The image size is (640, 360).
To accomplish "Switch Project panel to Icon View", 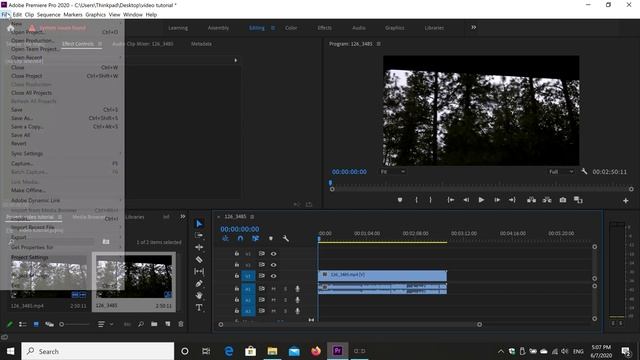I will [x=36, y=324].
